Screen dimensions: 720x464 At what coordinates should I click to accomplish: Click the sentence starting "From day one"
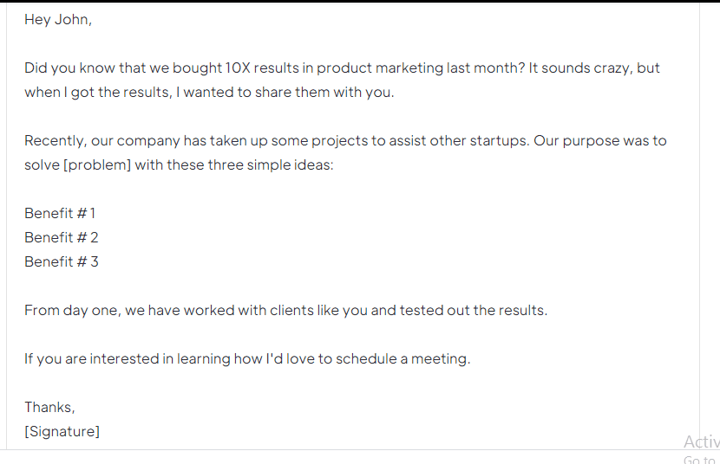tap(286, 310)
